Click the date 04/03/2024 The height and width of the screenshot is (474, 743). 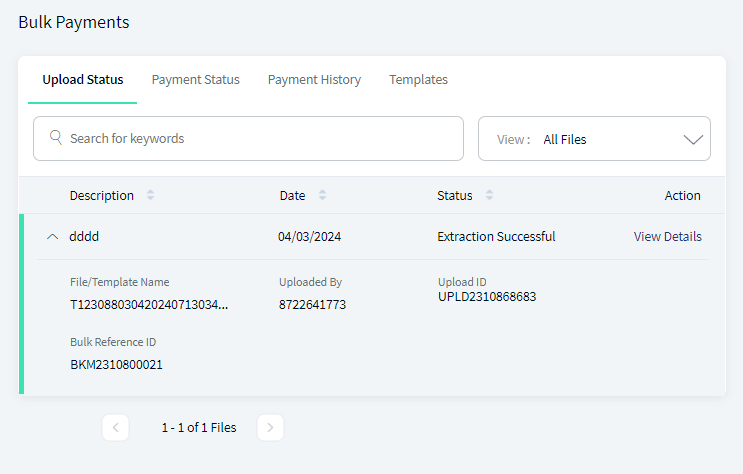309,237
